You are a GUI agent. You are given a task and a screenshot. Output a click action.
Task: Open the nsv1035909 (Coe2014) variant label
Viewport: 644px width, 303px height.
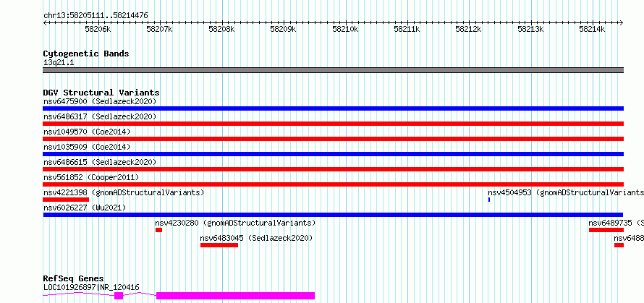(87, 147)
